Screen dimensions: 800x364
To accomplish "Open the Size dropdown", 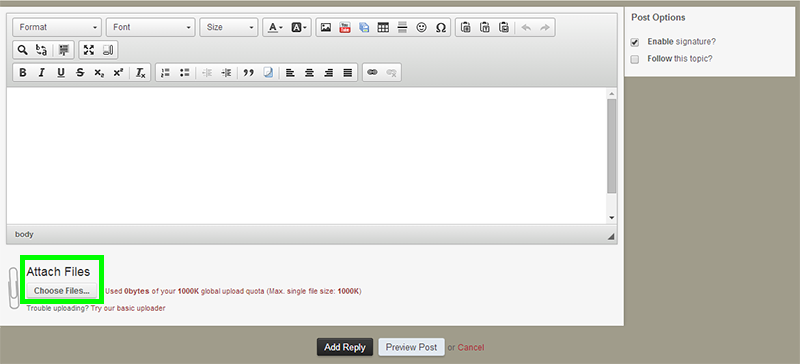I will pos(229,28).
